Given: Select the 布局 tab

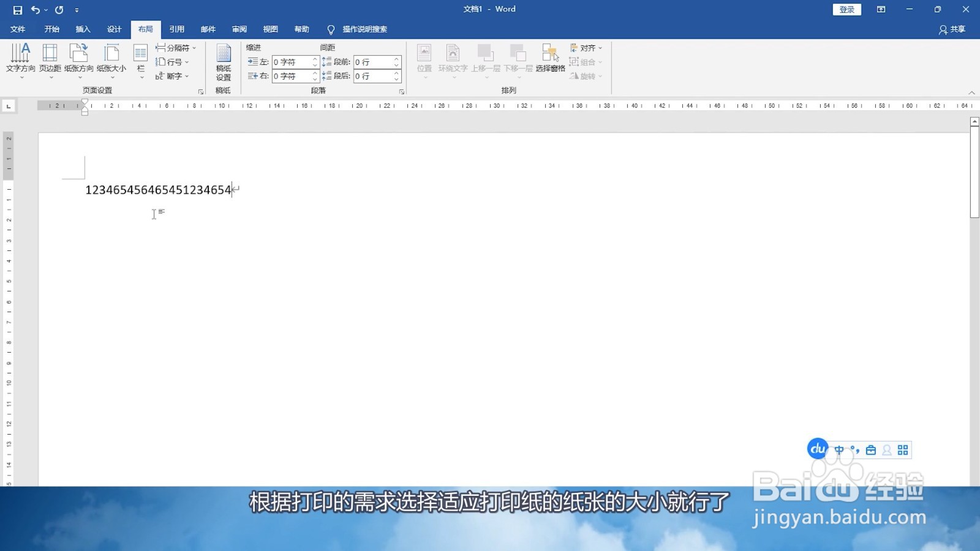Looking at the screenshot, I should click(146, 29).
